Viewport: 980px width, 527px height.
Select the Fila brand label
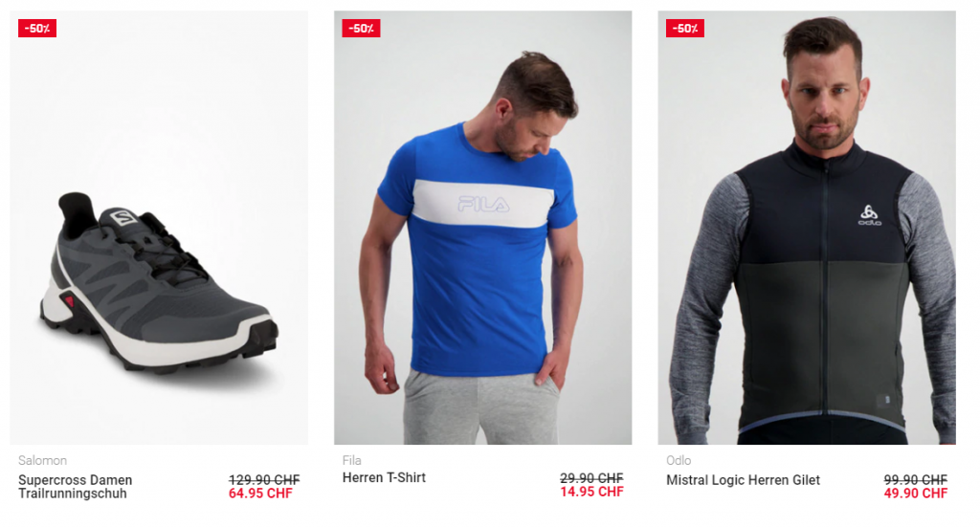[x=352, y=461]
